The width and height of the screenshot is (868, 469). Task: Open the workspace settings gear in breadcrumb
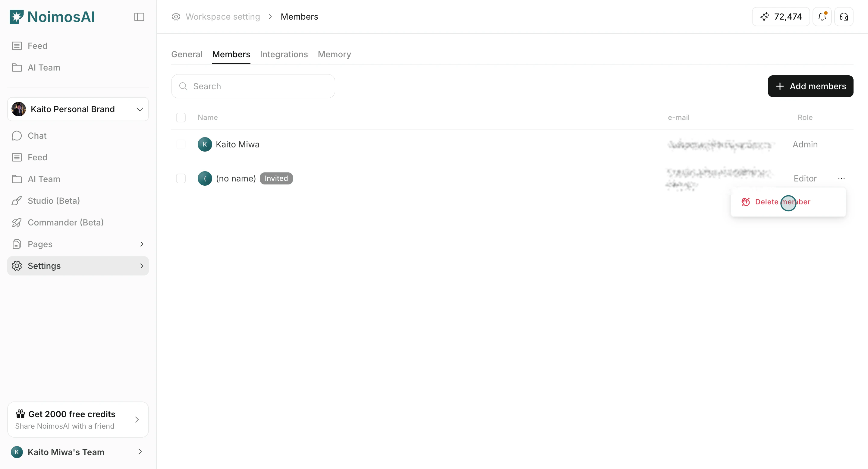coord(175,17)
